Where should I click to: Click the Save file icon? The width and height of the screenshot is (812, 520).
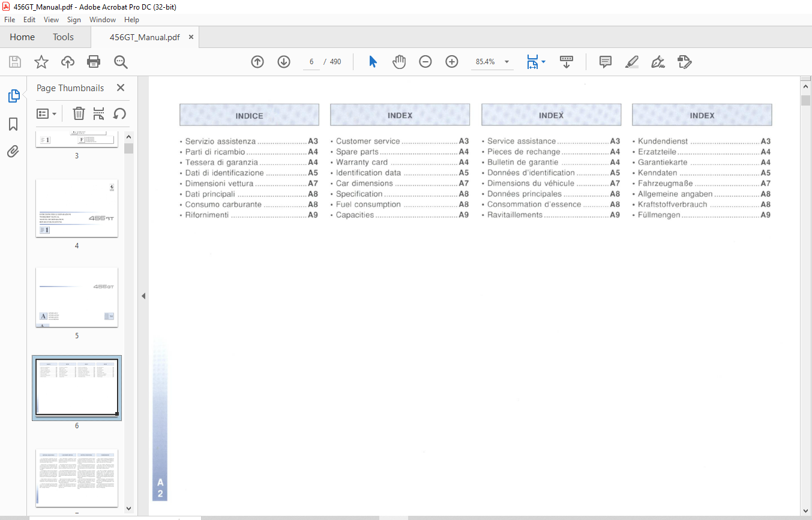click(x=15, y=62)
